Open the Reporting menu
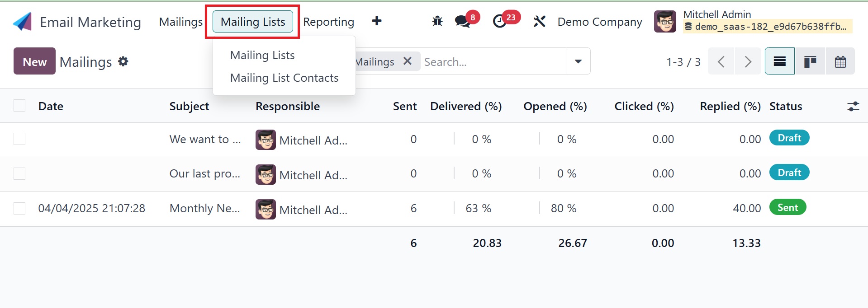868x308 pixels. point(328,22)
